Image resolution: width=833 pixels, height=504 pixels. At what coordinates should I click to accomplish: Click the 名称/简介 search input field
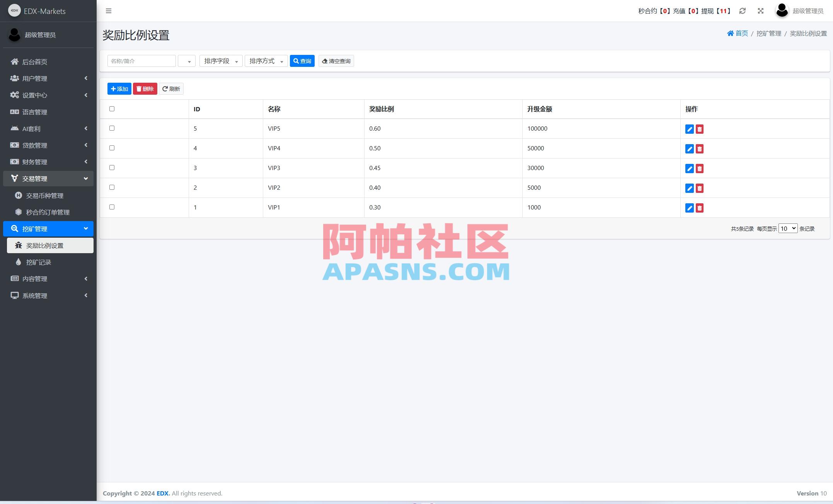pos(141,61)
